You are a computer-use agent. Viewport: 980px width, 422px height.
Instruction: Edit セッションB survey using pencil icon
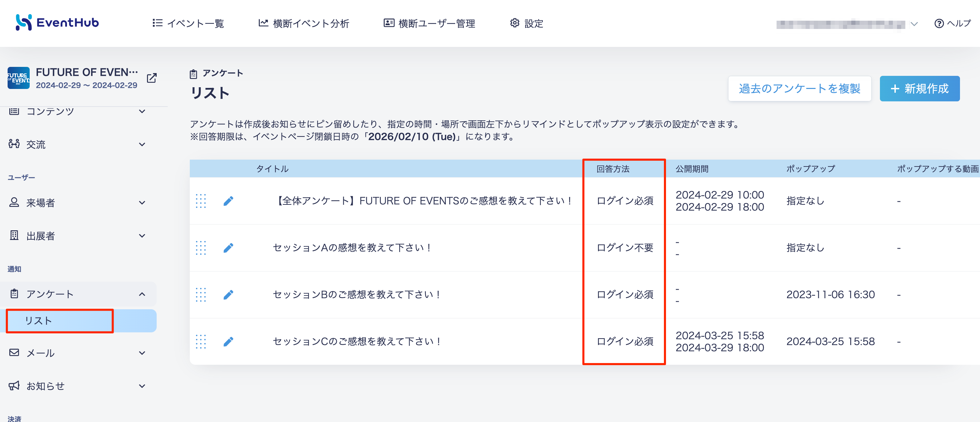(x=228, y=295)
